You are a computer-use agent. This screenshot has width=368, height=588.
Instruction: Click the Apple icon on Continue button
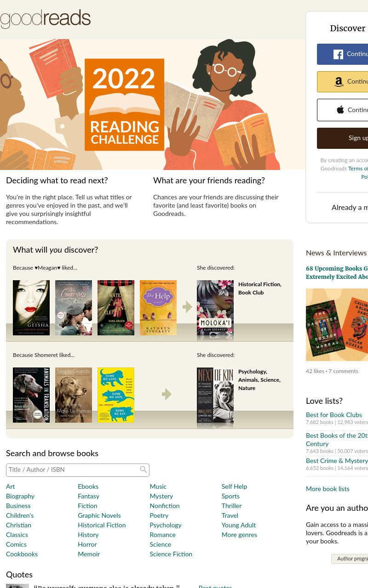(x=340, y=110)
